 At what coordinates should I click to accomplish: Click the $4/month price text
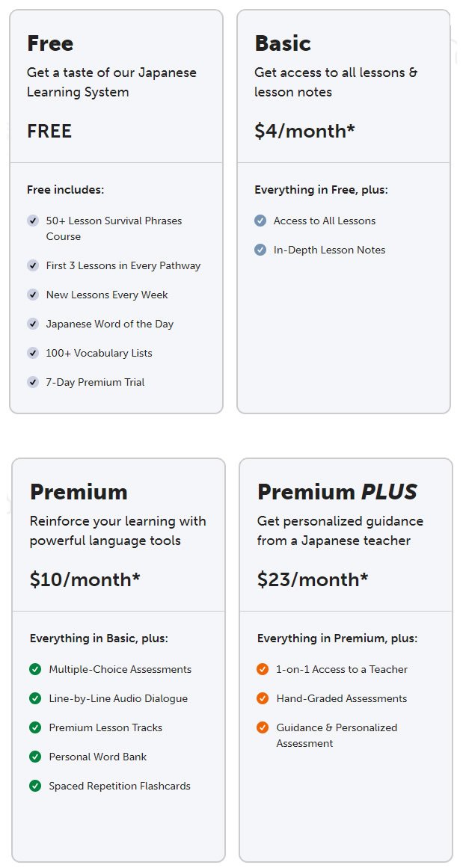point(304,131)
